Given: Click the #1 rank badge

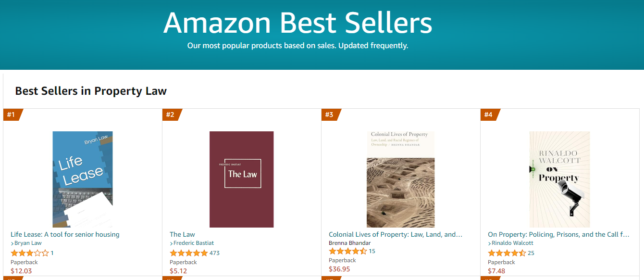Looking at the screenshot, I should 11,115.
